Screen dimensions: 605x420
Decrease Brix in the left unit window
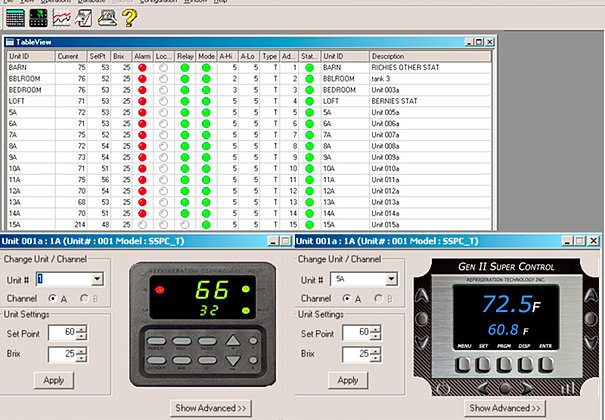[81, 358]
